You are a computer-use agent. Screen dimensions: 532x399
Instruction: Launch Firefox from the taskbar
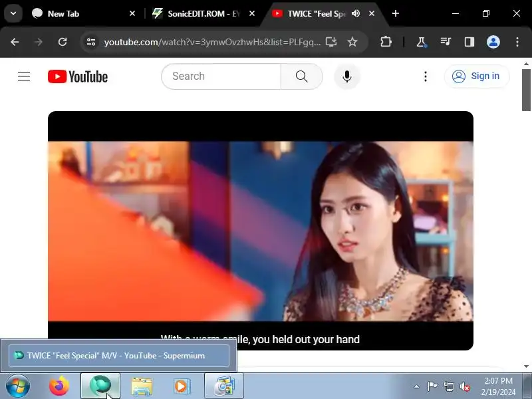click(x=59, y=386)
